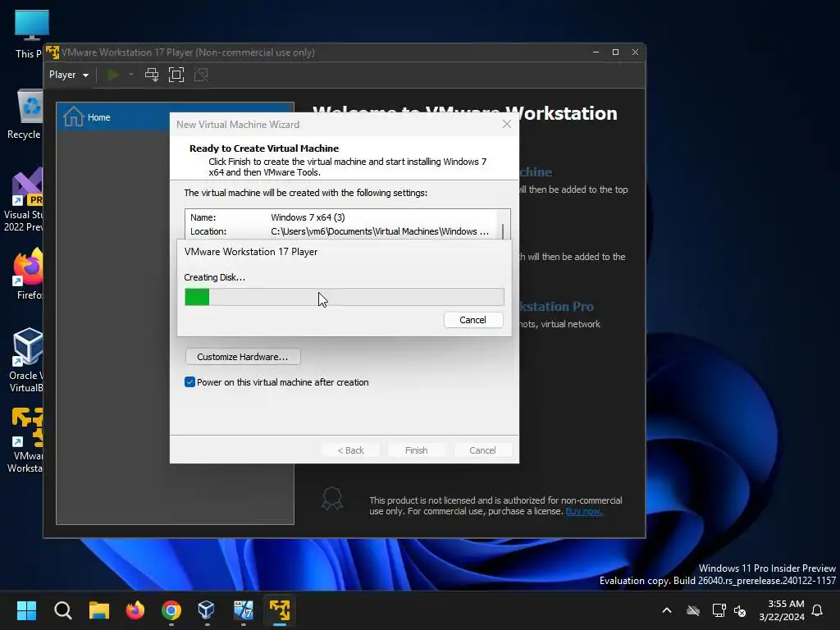Screen dimensions: 840x630
Task: Open the clock and date panel
Action: coord(782,610)
